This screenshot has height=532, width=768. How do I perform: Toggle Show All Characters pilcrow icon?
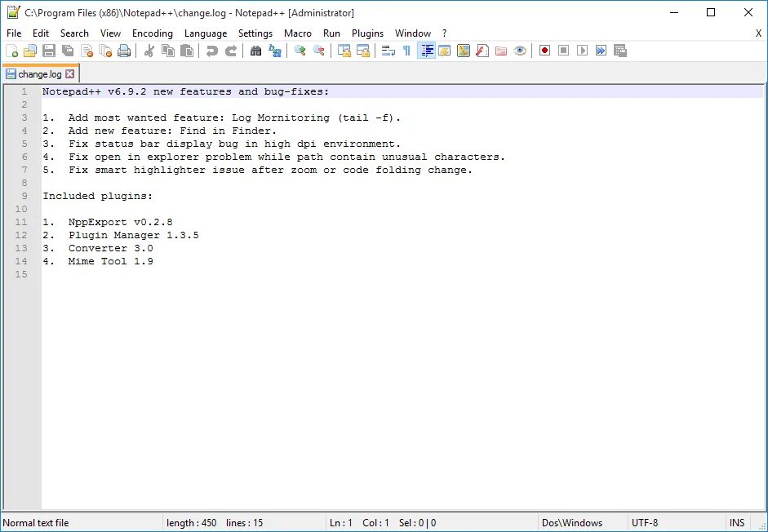[x=406, y=51]
